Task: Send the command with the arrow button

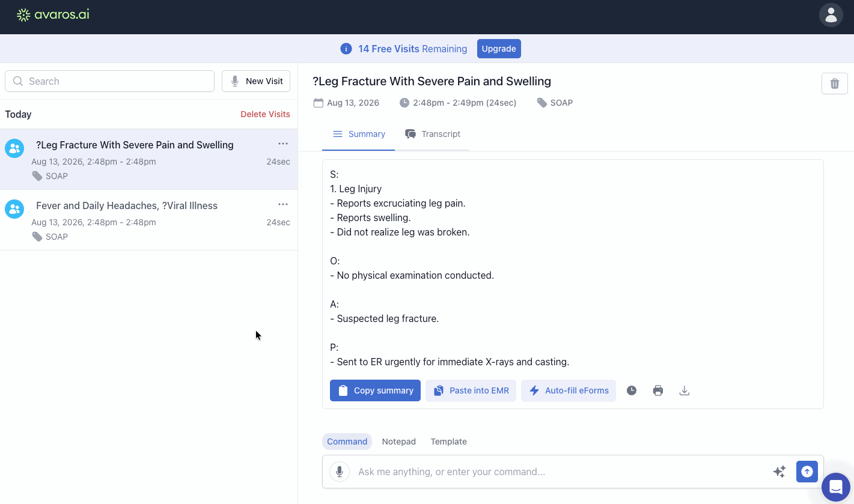Action: tap(807, 472)
